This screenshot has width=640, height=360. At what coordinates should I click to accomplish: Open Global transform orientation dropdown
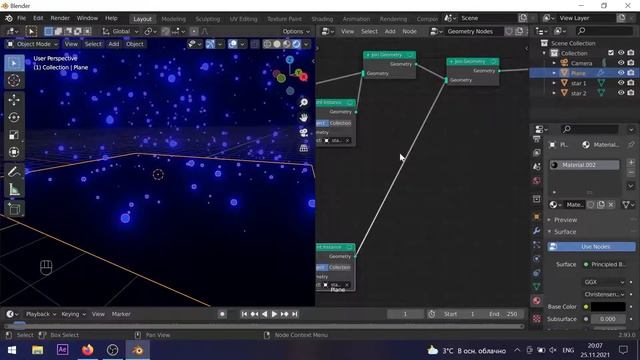[x=120, y=31]
